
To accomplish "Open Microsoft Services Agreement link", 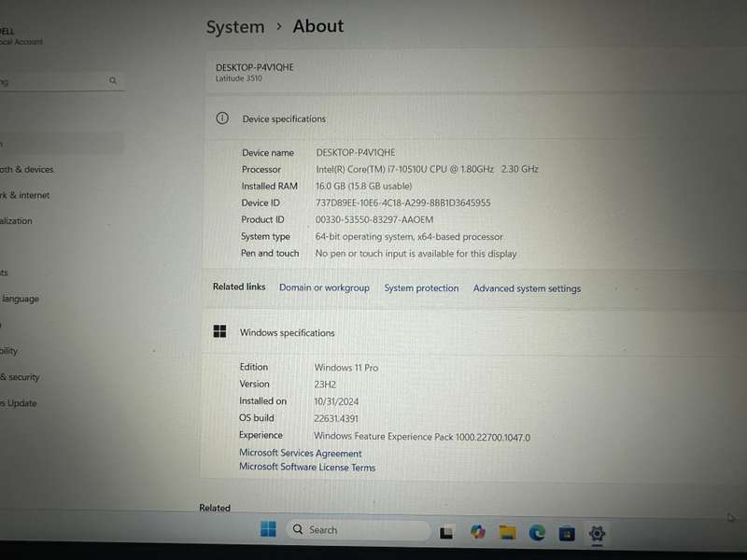I will pyautogui.click(x=300, y=453).
